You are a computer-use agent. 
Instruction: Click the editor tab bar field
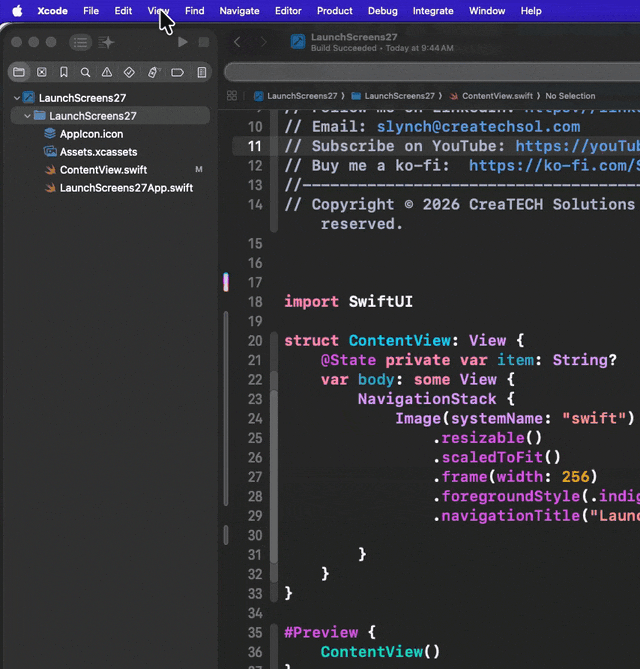[432, 72]
